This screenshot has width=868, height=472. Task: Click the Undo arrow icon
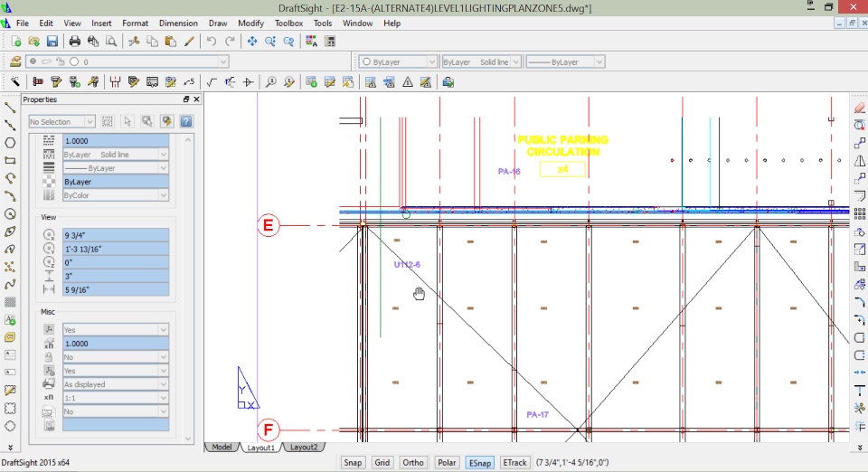211,41
